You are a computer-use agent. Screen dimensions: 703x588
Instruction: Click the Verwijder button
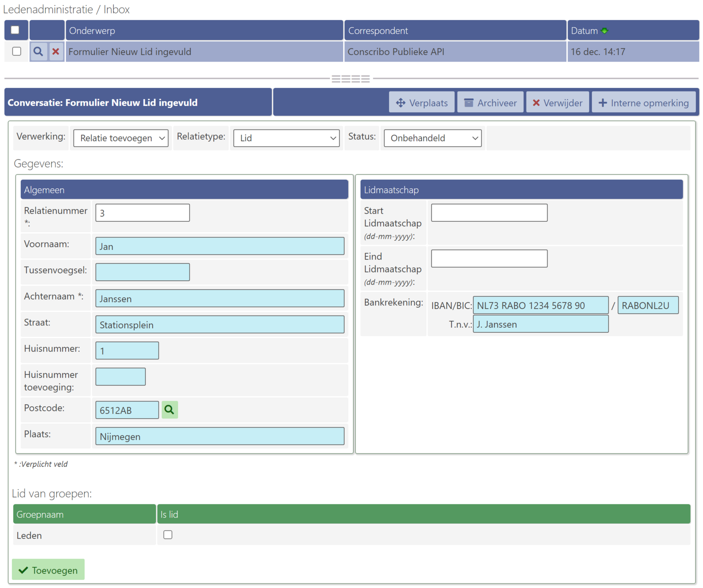pyautogui.click(x=558, y=103)
